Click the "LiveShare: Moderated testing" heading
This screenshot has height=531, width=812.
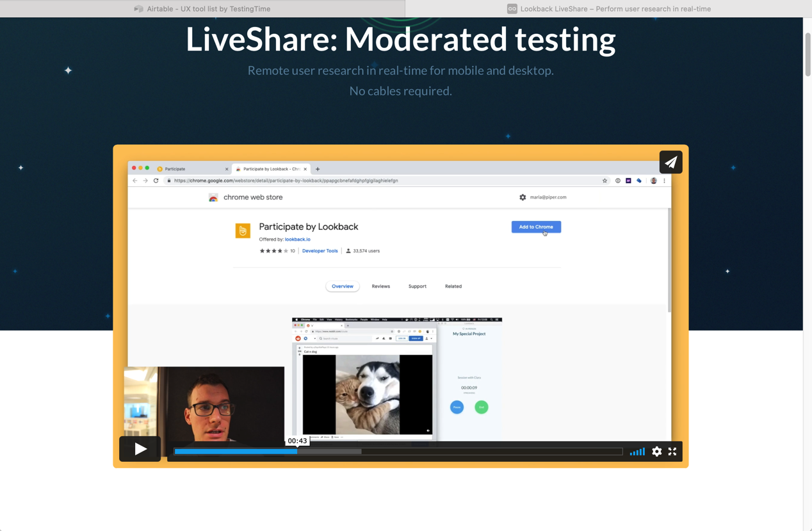pos(401,39)
